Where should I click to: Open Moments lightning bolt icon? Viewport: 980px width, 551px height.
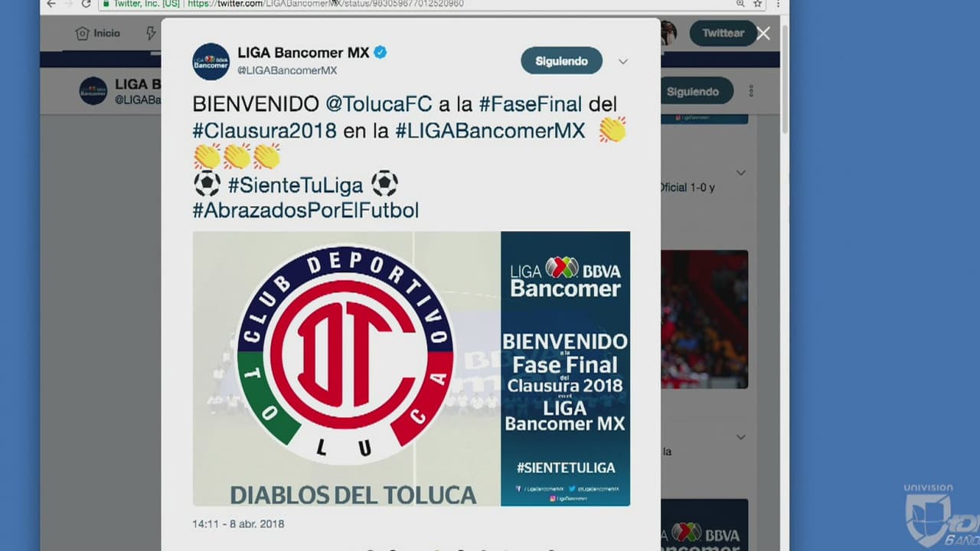tap(151, 34)
